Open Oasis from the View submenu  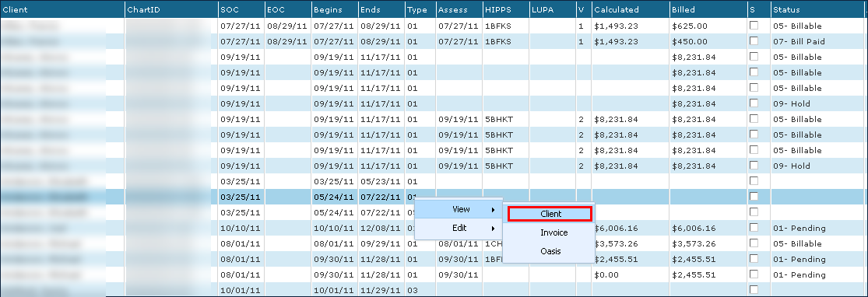[x=550, y=251]
